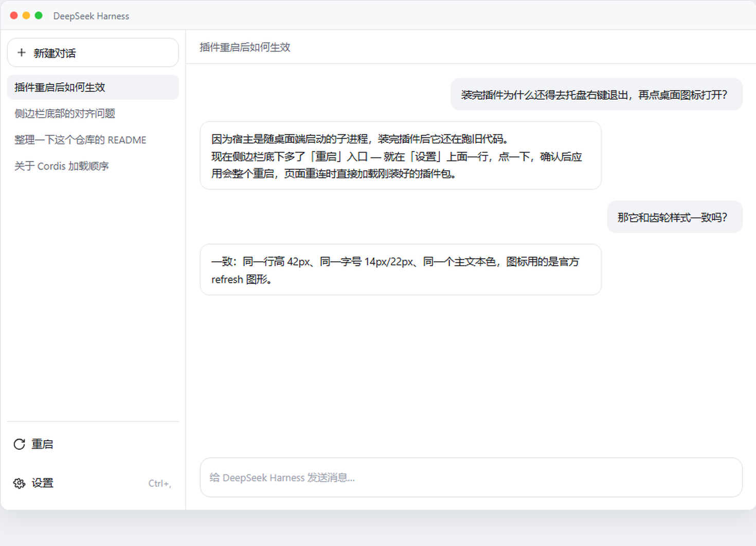Open the 整理一下这个仓库的 README conversation
756x546 pixels.
[93, 140]
